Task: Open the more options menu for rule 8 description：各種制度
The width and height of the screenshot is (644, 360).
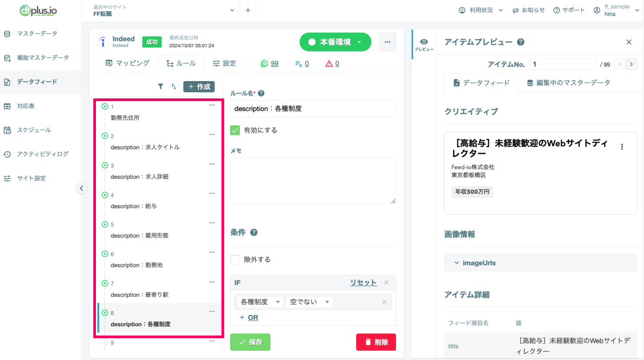Action: point(212,311)
